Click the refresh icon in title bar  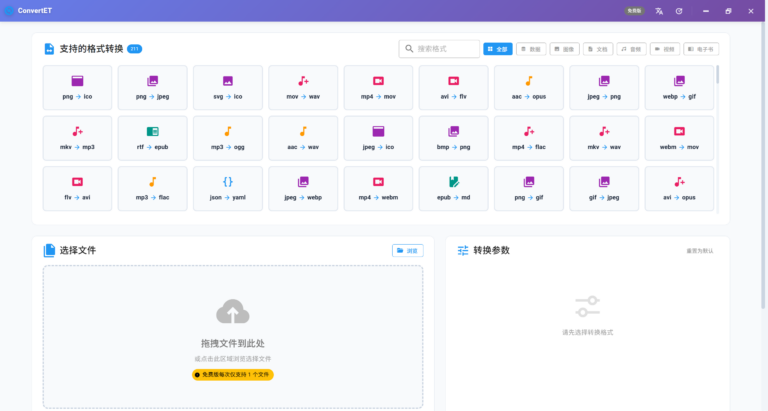[679, 11]
